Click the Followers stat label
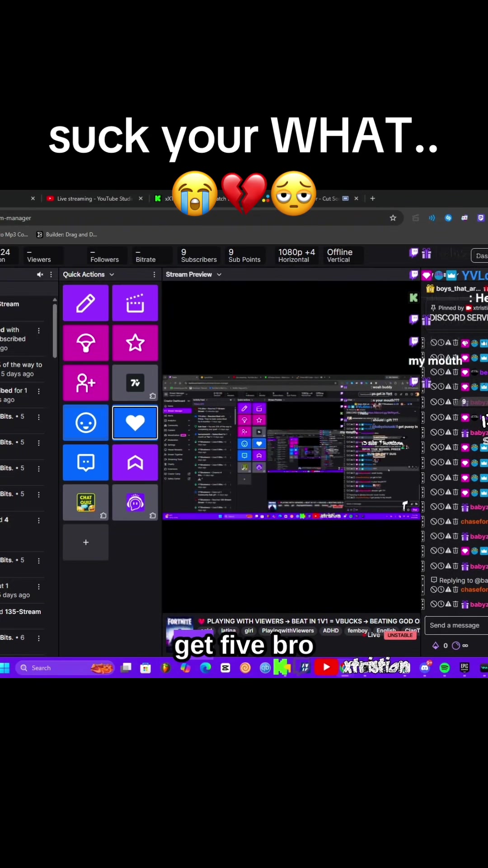The image size is (488, 868). click(104, 259)
